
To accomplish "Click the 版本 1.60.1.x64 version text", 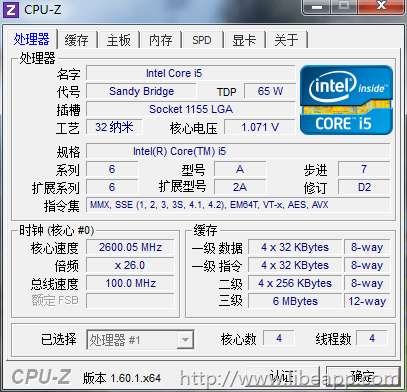I will tap(122, 378).
